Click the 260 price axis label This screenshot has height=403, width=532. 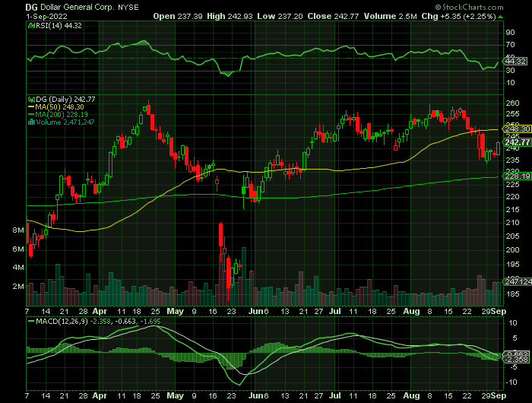click(512, 103)
